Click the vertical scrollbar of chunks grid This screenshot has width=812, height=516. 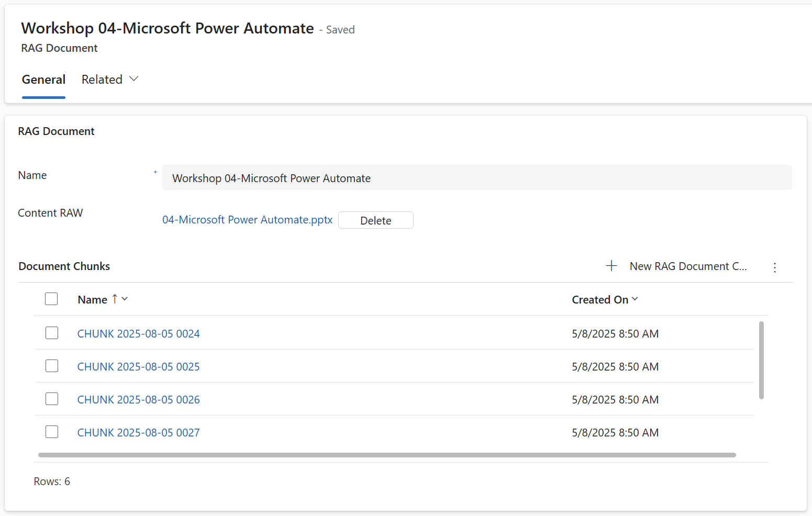761,360
